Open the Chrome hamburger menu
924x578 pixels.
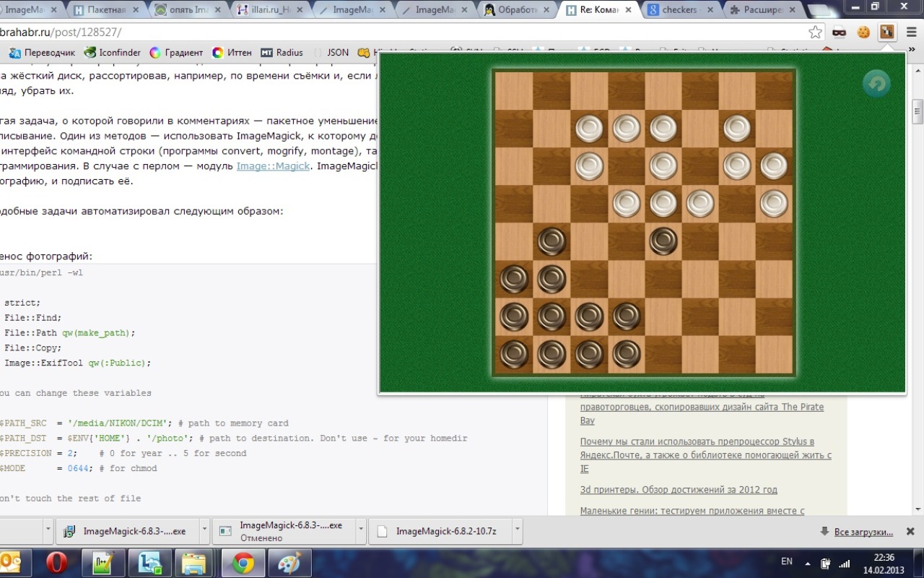911,32
